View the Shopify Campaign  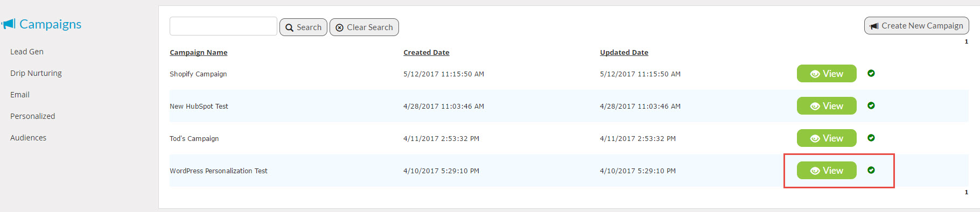[827, 74]
